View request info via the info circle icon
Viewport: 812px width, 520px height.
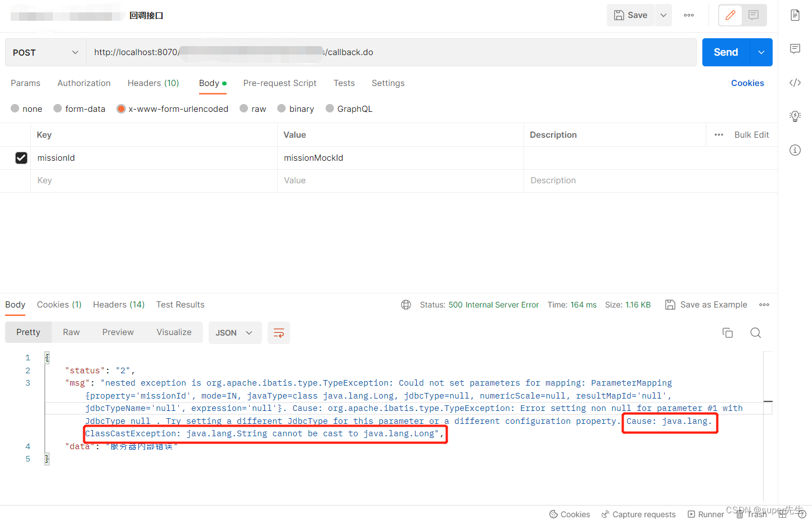(795, 150)
